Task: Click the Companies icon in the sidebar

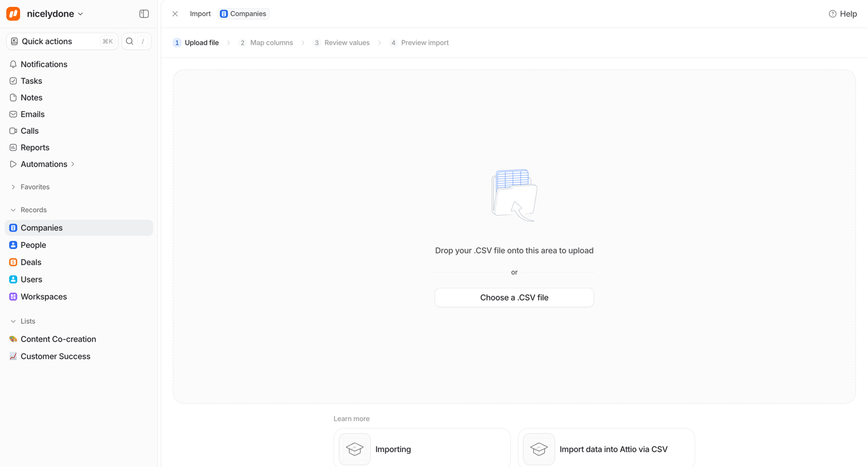Action: coord(13,228)
